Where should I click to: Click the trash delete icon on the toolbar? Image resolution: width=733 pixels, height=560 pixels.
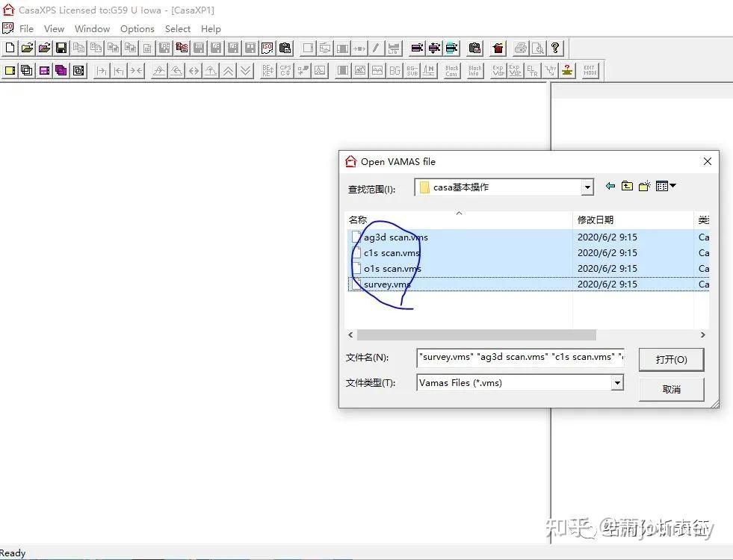tap(498, 48)
